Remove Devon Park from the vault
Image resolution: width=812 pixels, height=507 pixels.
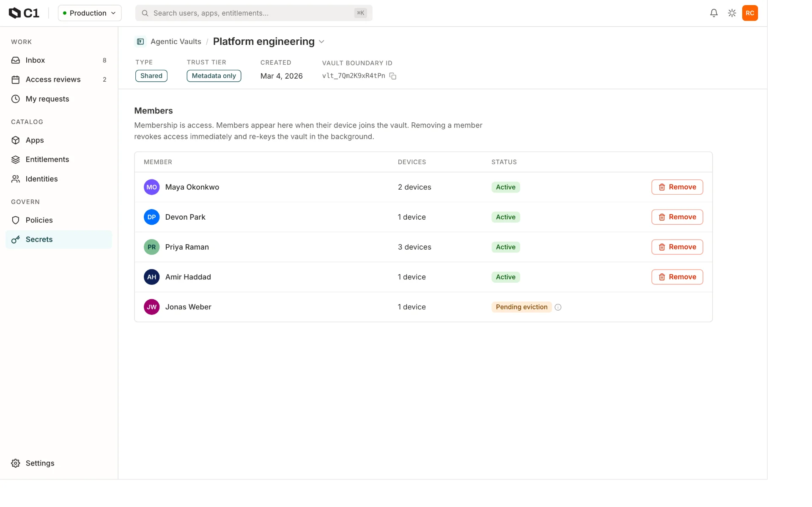(x=677, y=217)
